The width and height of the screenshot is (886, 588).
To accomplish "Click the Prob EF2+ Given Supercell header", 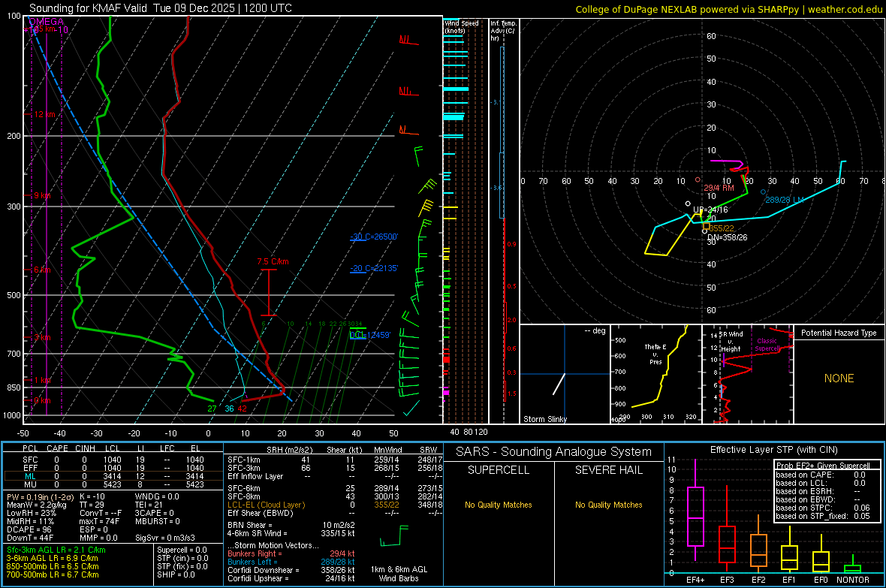I will (823, 466).
